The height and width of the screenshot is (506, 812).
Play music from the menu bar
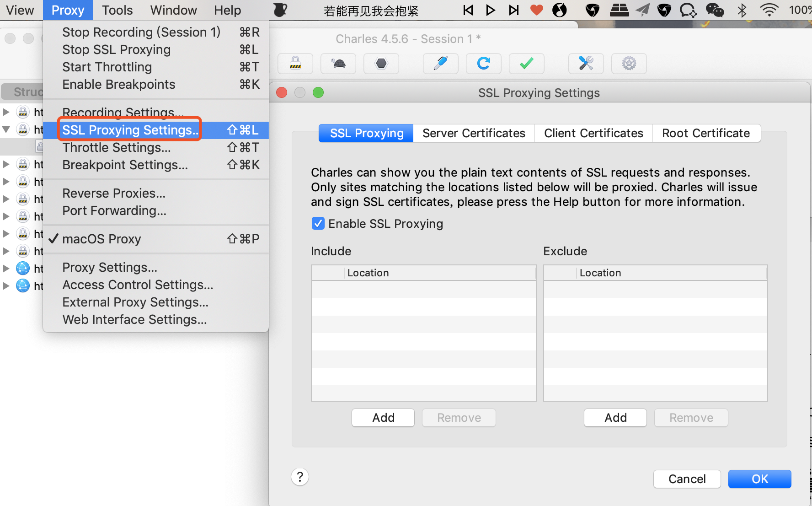point(491,10)
